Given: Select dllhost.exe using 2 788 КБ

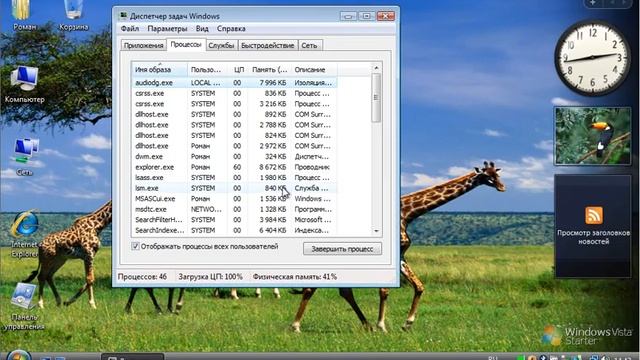Looking at the screenshot, I should [x=234, y=125].
